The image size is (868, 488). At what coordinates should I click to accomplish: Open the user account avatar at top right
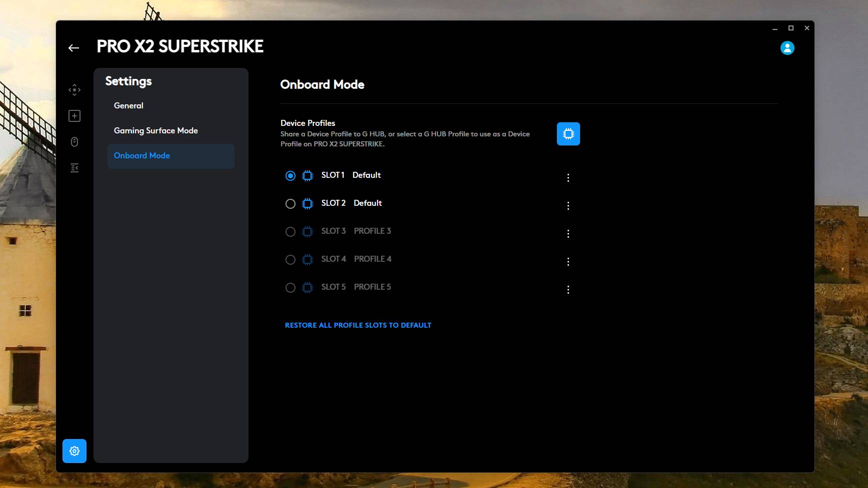click(x=788, y=47)
